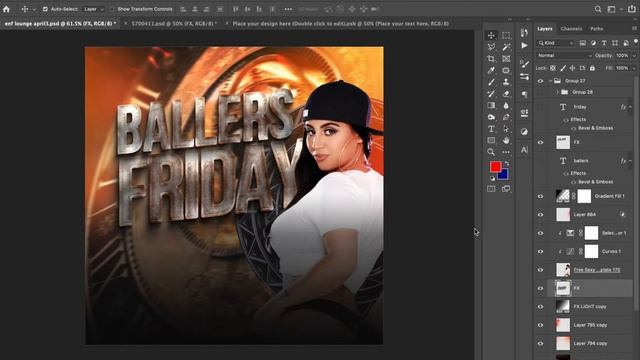Image resolution: width=640 pixels, height=360 pixels.
Task: Click the Gradient Fill 1 layer mask thumbnail
Action: point(584,196)
